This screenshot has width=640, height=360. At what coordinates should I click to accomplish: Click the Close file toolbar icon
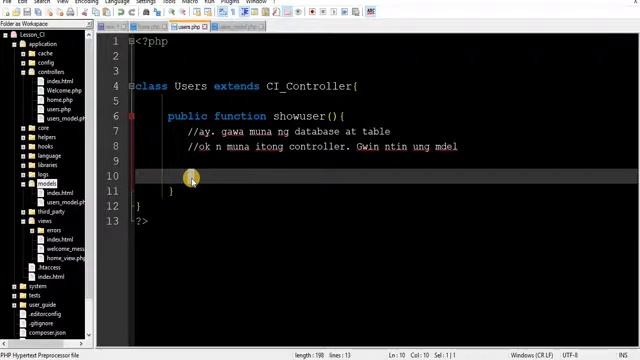[49, 12]
